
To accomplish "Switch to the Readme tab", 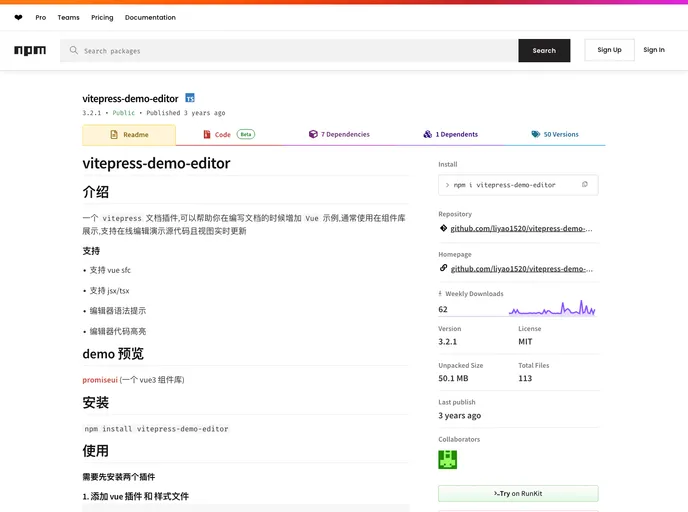I will (129, 135).
